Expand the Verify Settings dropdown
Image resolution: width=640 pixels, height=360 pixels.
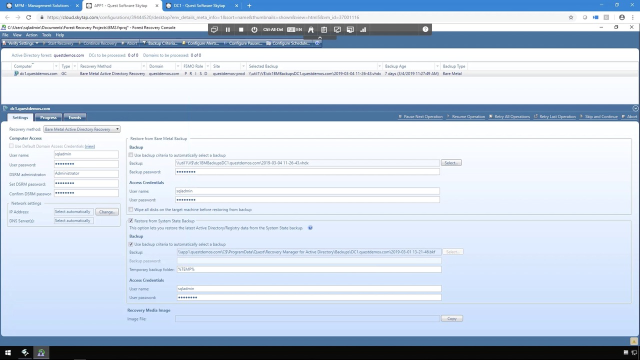point(37,43)
